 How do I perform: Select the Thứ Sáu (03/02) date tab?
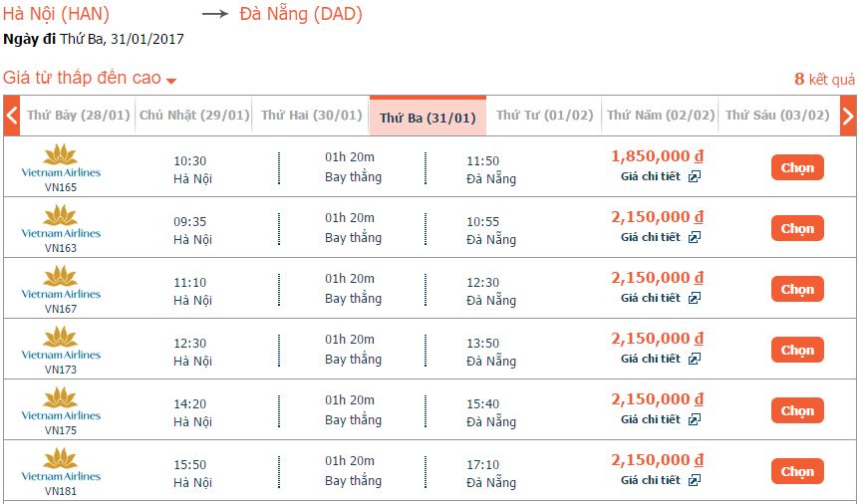pos(777,116)
